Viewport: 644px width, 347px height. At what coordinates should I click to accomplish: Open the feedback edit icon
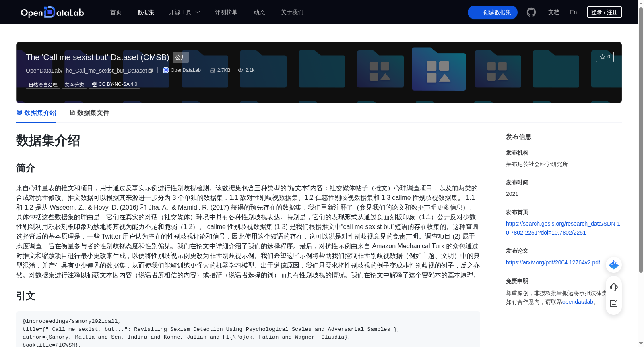[x=614, y=303]
